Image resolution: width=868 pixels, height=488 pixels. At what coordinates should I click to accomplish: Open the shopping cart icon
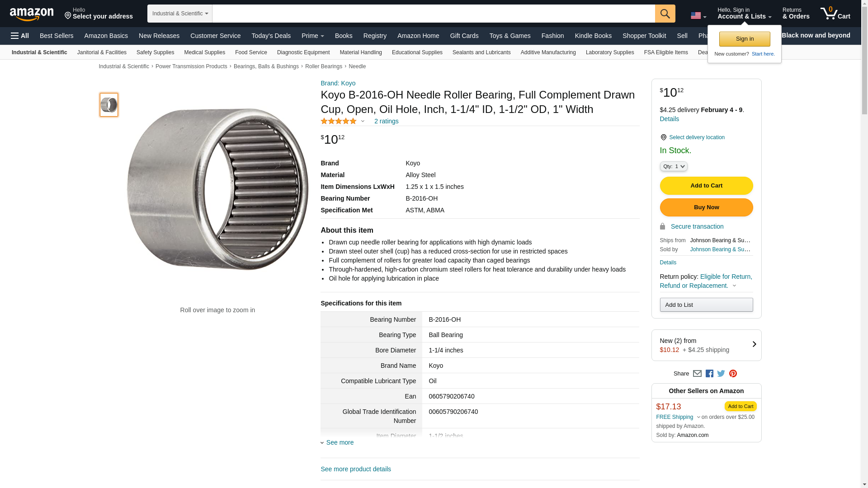tap(835, 14)
